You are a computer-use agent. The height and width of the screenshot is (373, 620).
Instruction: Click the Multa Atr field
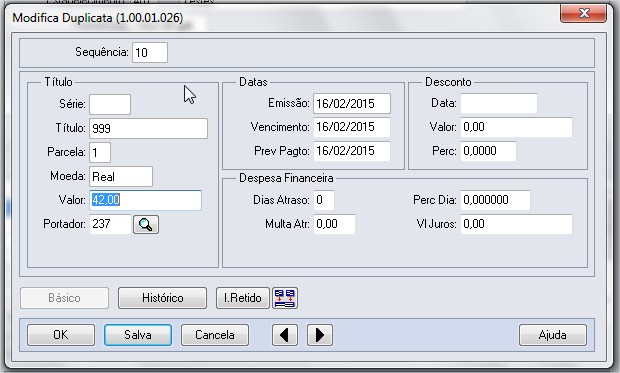(335, 224)
